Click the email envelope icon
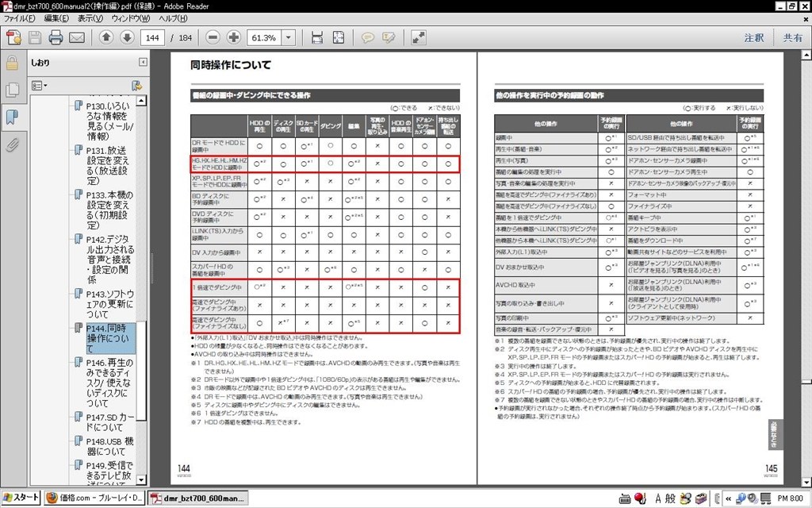812x508 pixels. tap(77, 38)
